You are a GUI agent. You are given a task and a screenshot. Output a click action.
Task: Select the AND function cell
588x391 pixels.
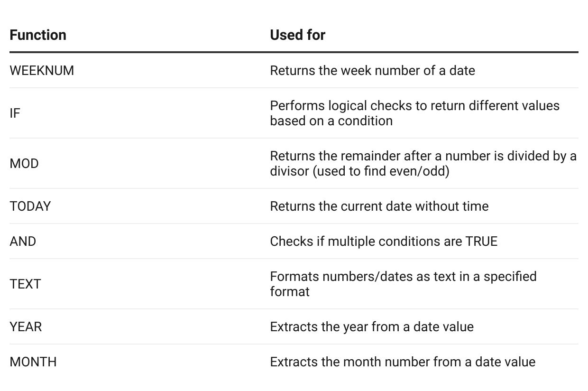[23, 242]
